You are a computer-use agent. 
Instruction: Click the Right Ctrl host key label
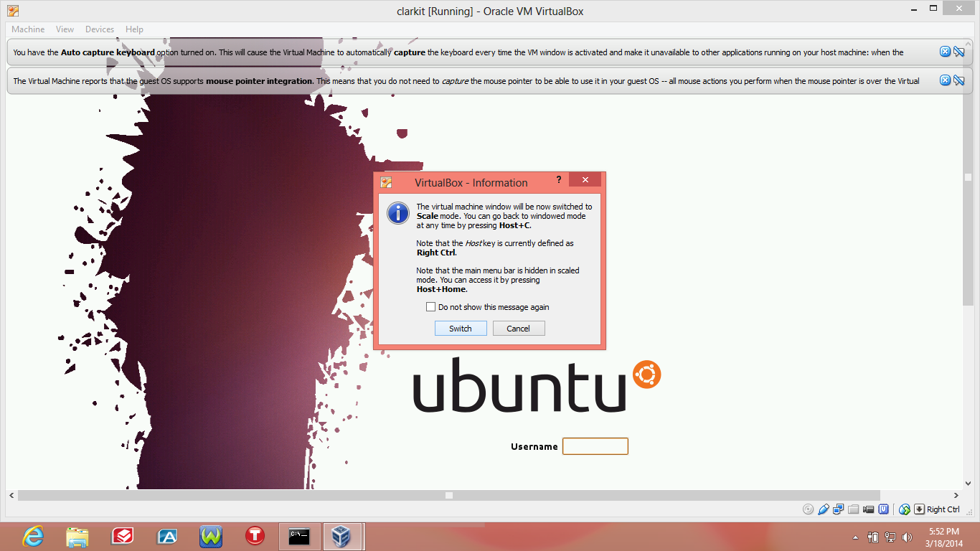point(943,509)
